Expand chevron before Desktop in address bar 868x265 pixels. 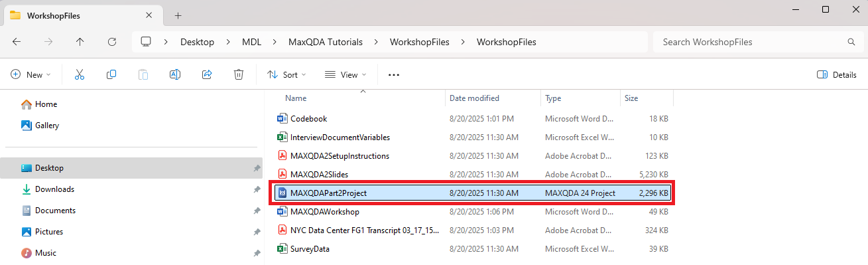point(166,42)
